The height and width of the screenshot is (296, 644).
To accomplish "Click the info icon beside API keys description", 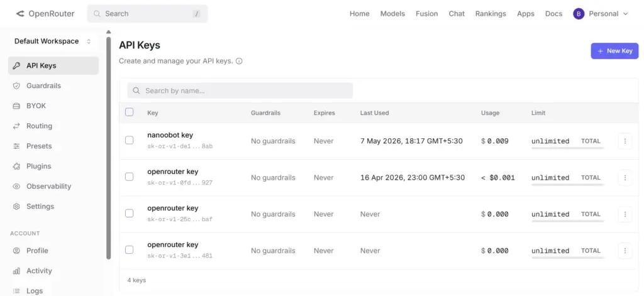I will pos(239,61).
